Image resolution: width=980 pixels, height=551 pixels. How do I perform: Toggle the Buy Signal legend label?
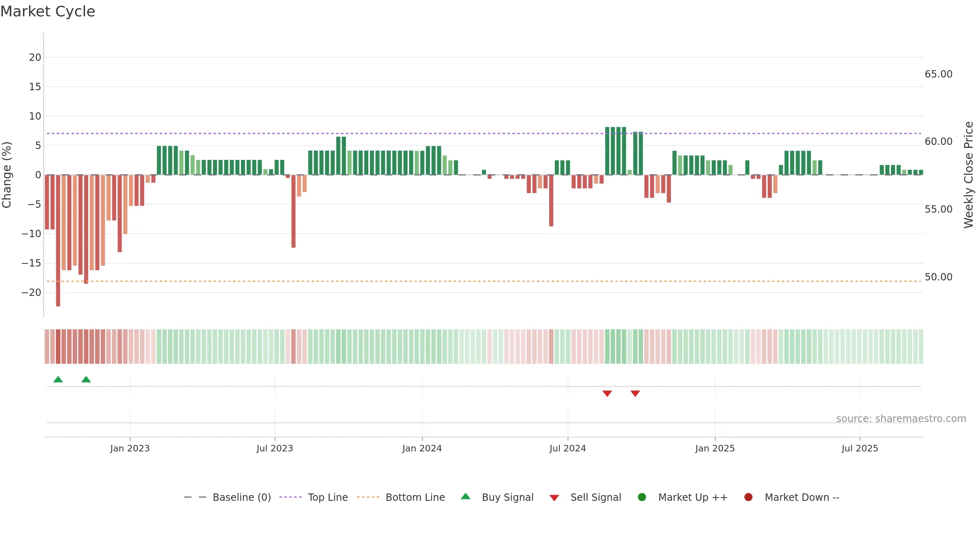(x=508, y=497)
